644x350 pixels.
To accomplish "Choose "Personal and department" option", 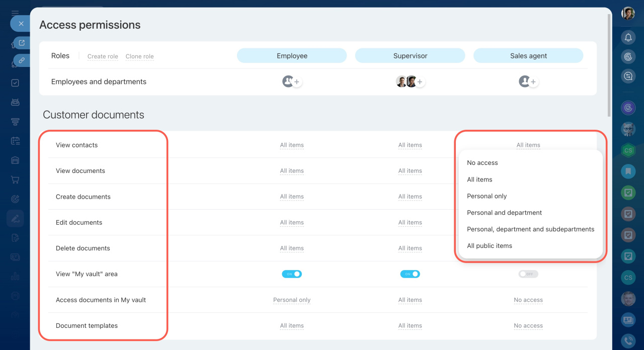I will click(504, 213).
